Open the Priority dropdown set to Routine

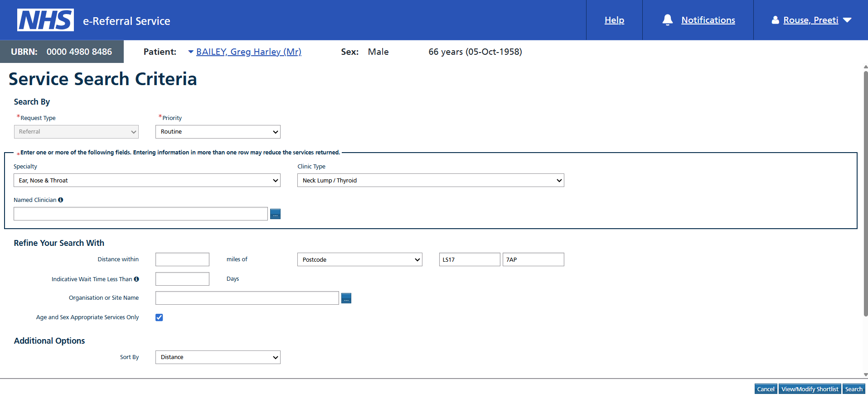point(218,132)
